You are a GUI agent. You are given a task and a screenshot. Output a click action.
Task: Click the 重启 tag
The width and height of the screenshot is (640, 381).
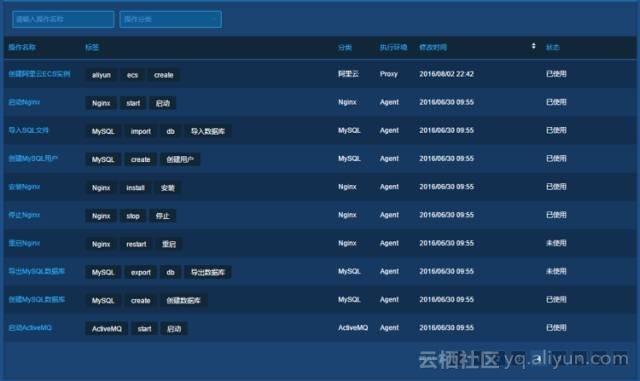click(169, 244)
